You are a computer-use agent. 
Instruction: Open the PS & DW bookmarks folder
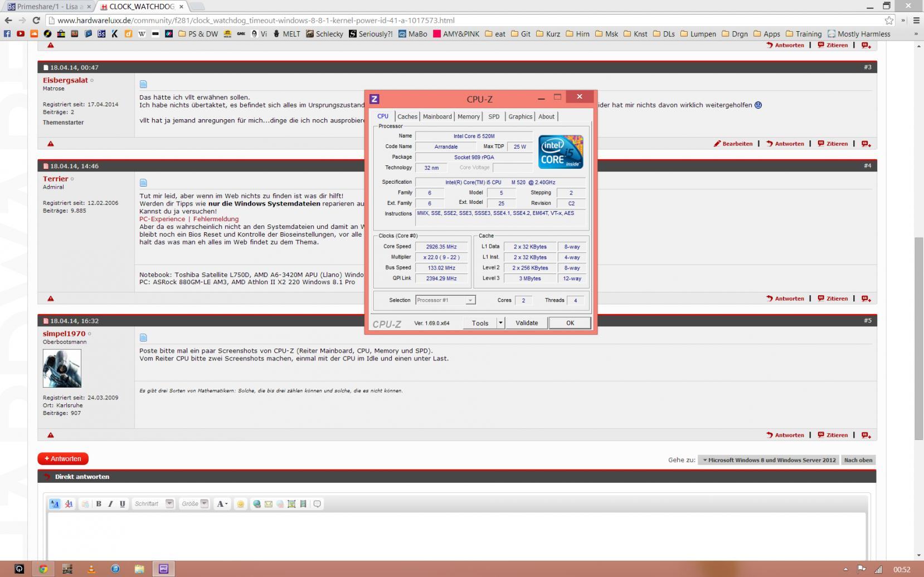tap(198, 33)
